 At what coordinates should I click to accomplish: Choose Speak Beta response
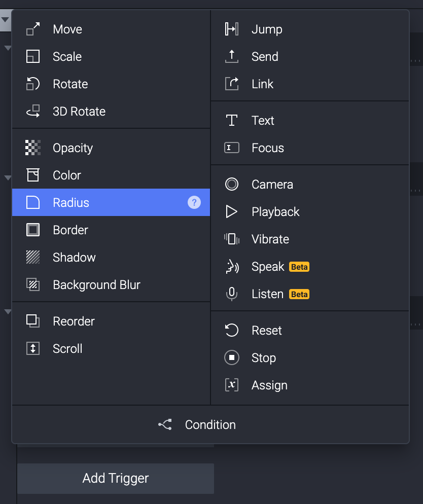point(268,267)
